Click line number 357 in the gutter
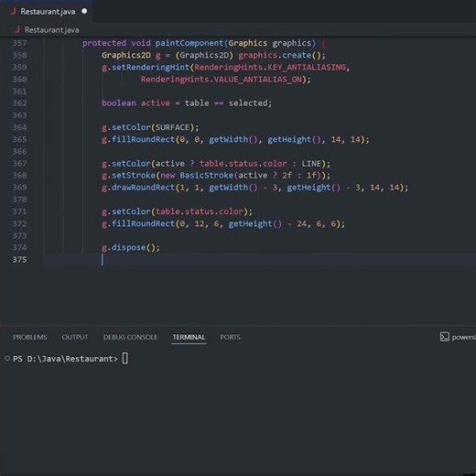 pyautogui.click(x=19, y=43)
